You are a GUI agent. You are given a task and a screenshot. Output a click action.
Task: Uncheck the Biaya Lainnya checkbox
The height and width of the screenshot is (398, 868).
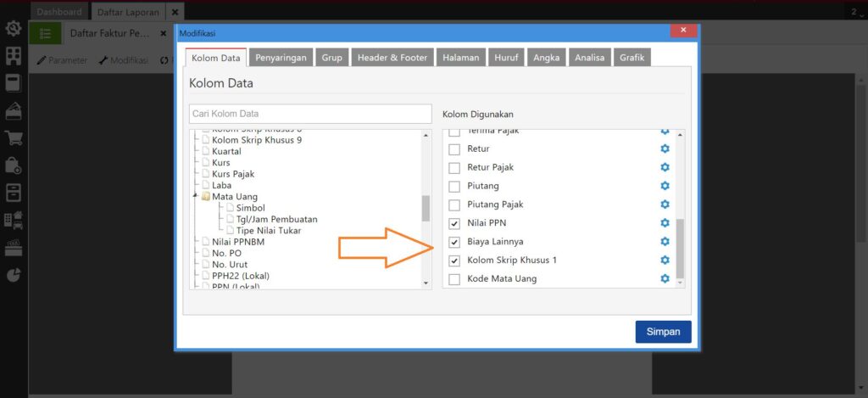pyautogui.click(x=454, y=242)
